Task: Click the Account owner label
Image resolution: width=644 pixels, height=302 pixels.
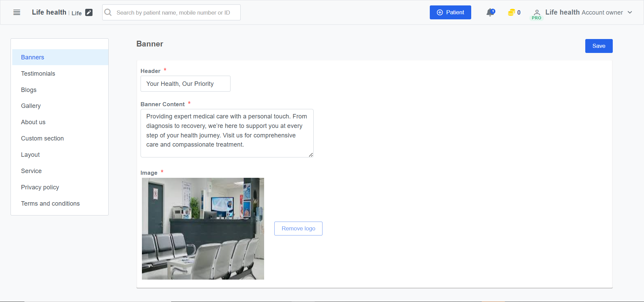Action: [x=602, y=13]
